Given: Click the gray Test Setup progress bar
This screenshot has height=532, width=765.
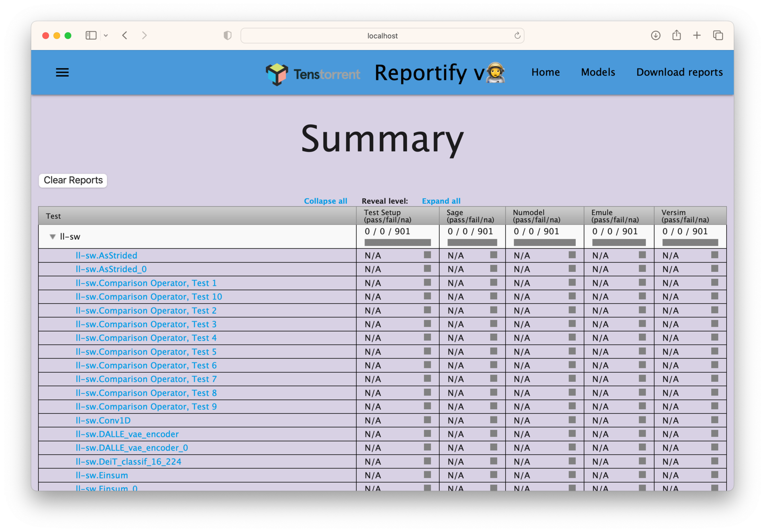Looking at the screenshot, I should coord(397,242).
